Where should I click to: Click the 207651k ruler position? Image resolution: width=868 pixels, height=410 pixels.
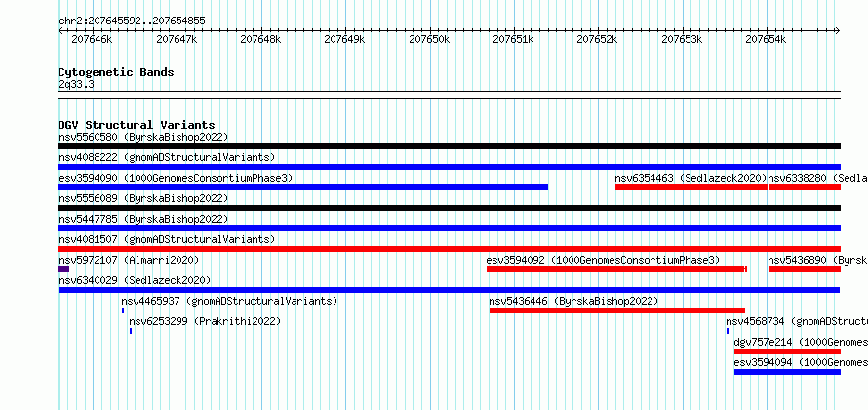pyautogui.click(x=513, y=39)
